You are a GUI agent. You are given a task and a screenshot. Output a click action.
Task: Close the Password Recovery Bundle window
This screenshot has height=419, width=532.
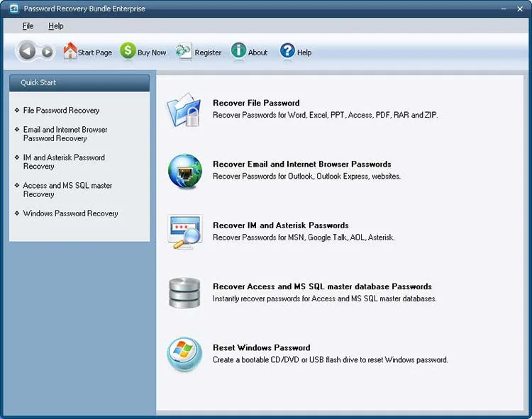(520, 9)
